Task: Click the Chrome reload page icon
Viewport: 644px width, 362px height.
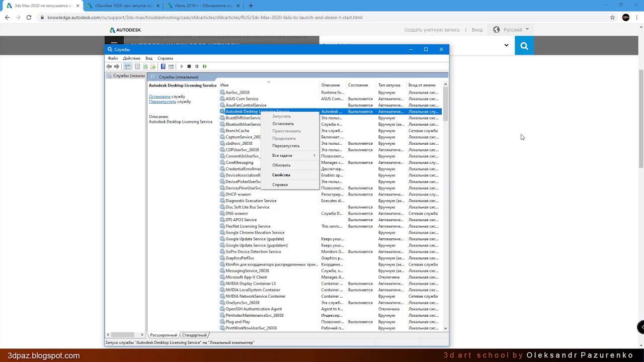Action: pyautogui.click(x=29, y=18)
